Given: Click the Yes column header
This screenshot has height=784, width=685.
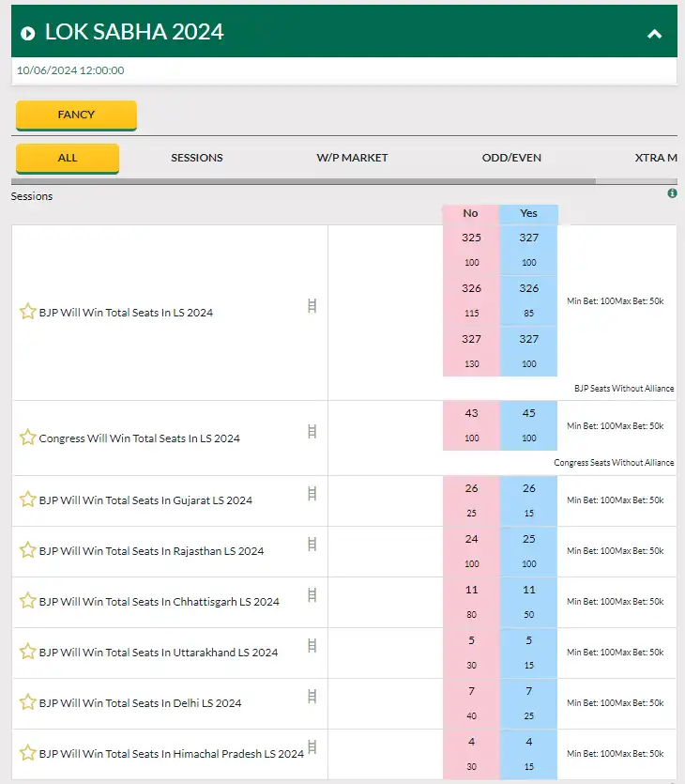Looking at the screenshot, I should (x=528, y=213).
